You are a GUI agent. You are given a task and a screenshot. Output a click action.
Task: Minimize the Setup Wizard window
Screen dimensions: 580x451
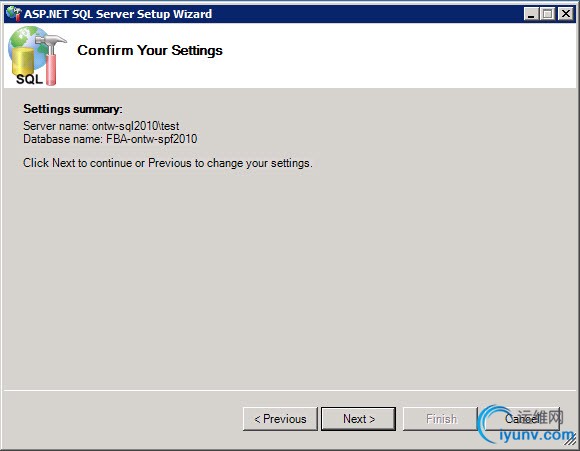pyautogui.click(x=531, y=14)
